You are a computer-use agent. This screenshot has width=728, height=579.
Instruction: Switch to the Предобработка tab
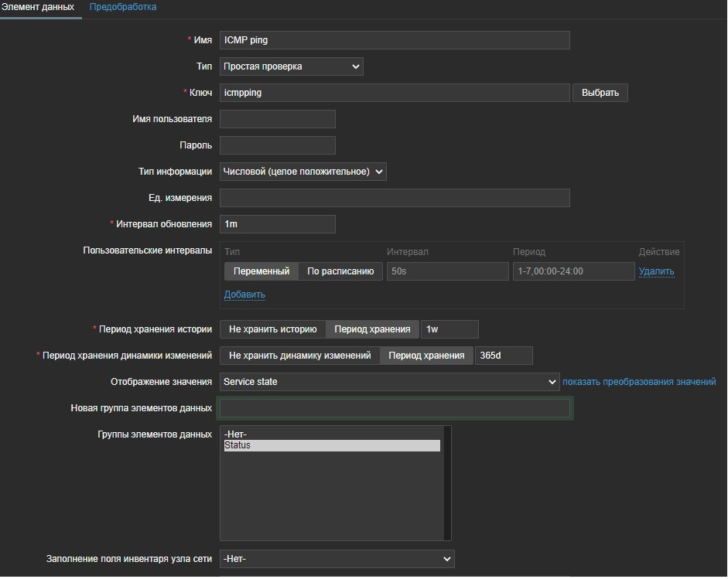(123, 7)
